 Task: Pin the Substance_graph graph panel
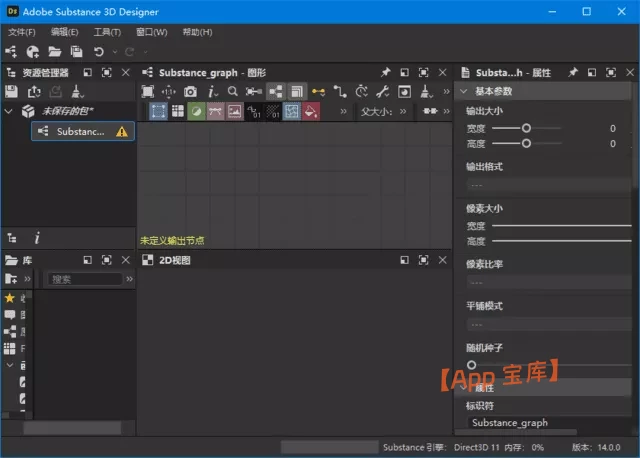386,73
